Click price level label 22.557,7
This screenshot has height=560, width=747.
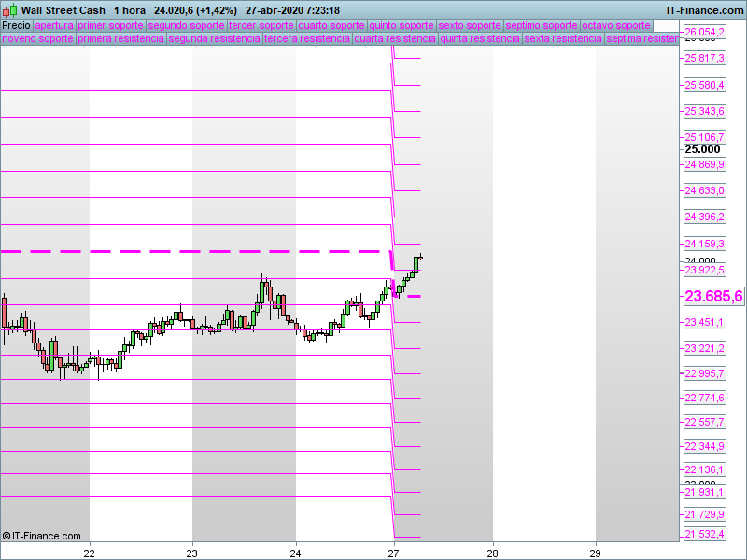(x=705, y=423)
